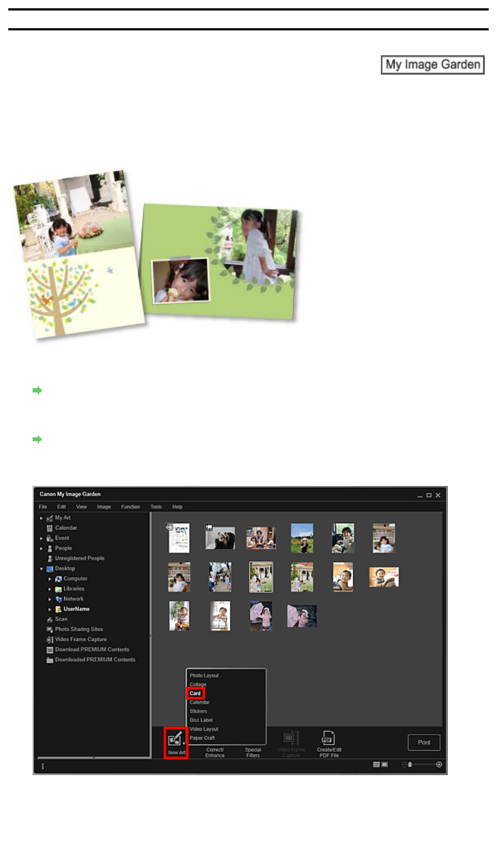The width and height of the screenshot is (497, 868).
Task: Select Calendar in the sidebar tree
Action: pyautogui.click(x=66, y=528)
